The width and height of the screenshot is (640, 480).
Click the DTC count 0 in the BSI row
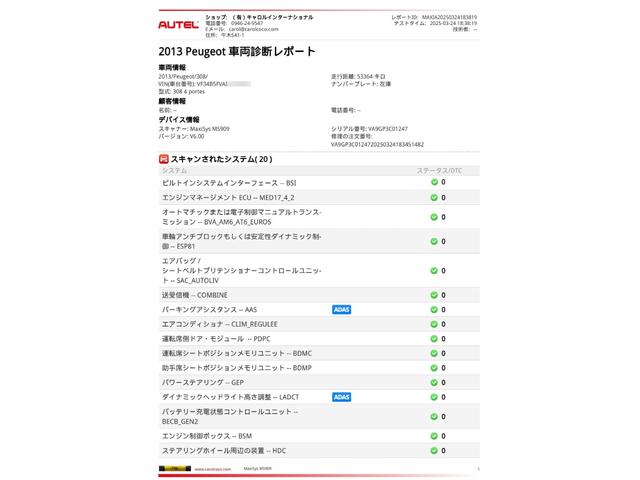[443, 182]
